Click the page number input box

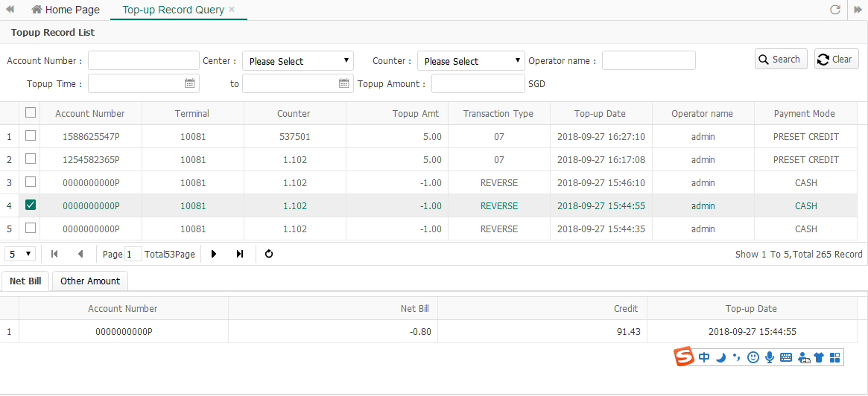(x=133, y=255)
